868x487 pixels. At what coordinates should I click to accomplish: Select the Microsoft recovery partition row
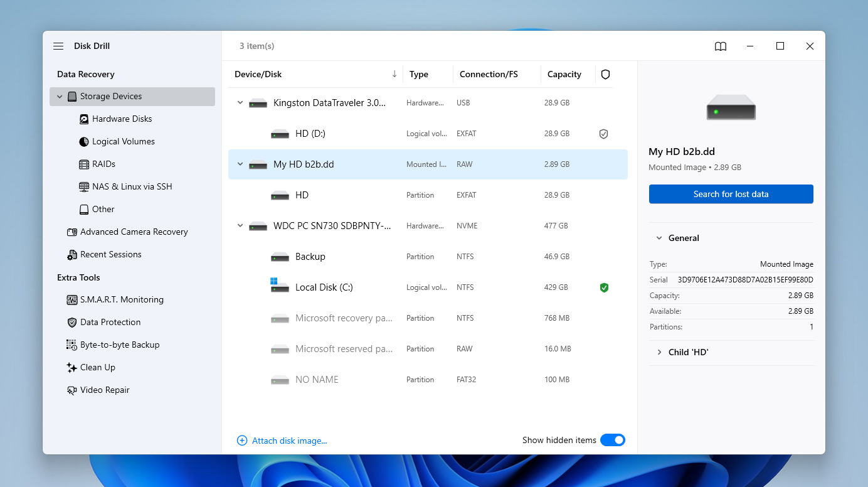[428, 318]
